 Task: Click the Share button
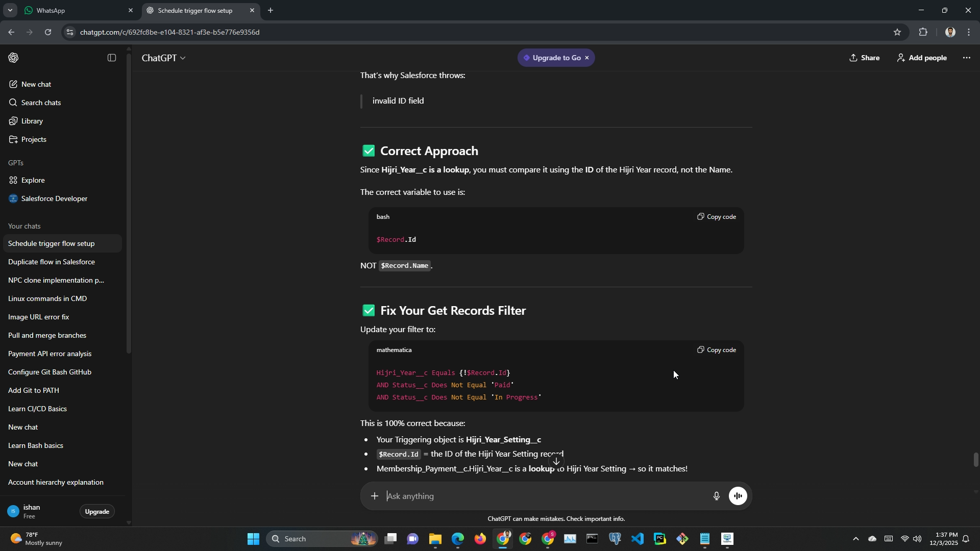865,58
